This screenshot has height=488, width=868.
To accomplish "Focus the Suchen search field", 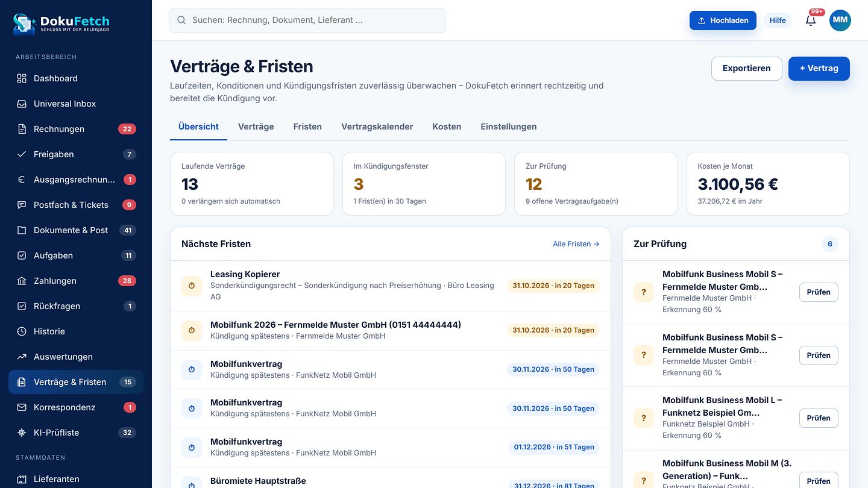I will pyautogui.click(x=307, y=20).
